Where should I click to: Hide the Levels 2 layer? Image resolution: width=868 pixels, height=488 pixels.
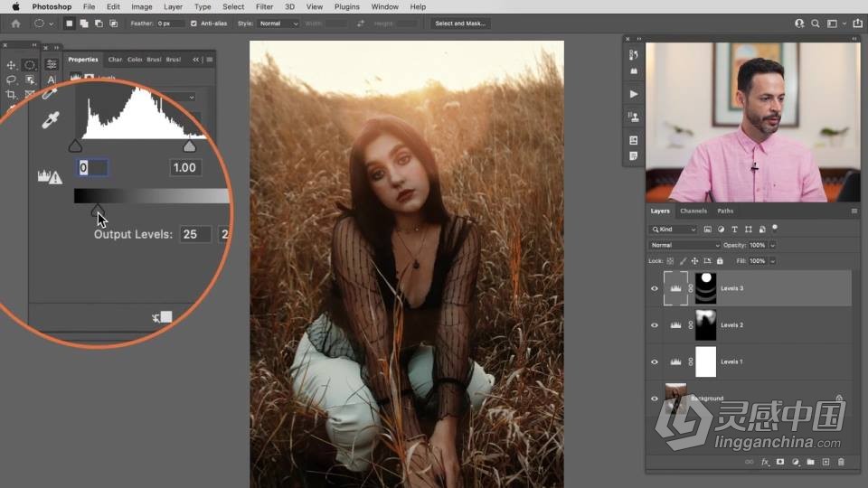coord(655,325)
